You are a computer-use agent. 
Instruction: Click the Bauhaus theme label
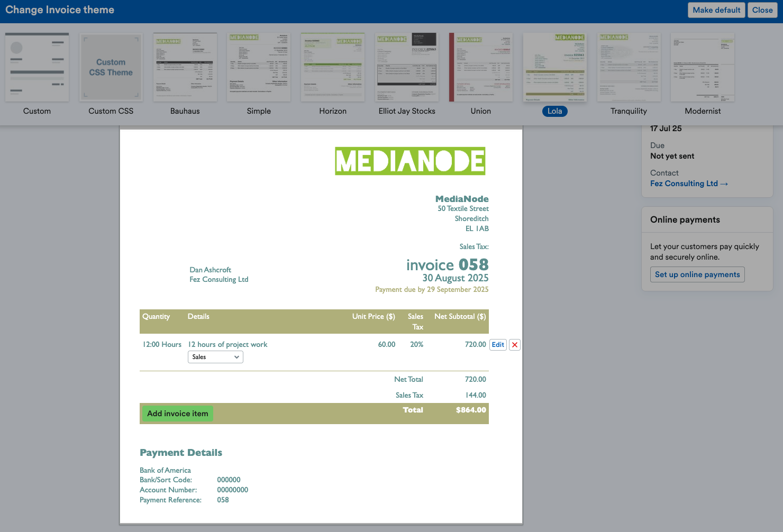[185, 111]
